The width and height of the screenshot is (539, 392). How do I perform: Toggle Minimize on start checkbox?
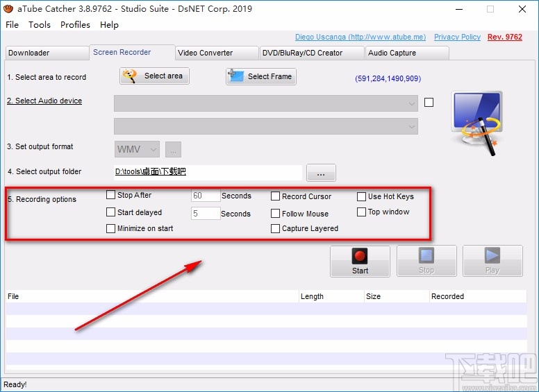[110, 229]
